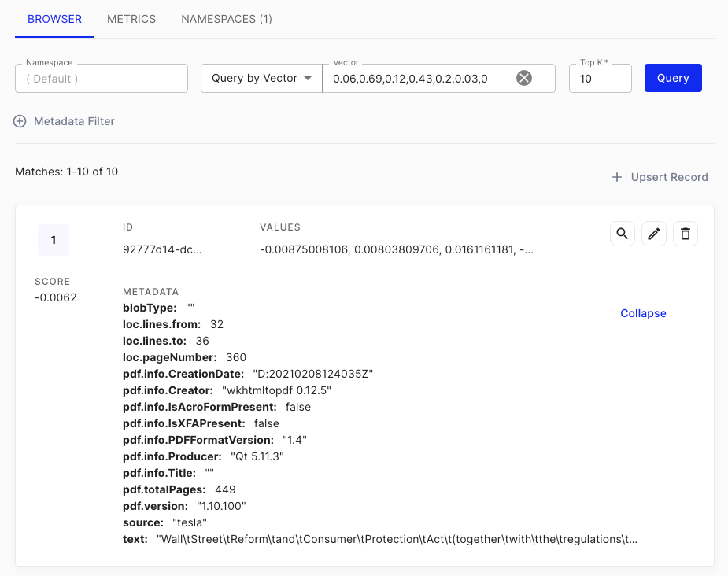Image resolution: width=728 pixels, height=576 pixels.
Task: Click inside the vector values field
Action: [x=417, y=79]
